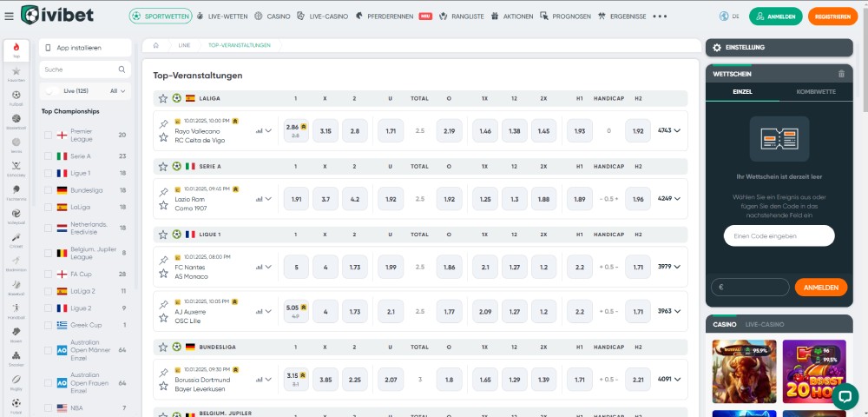Check the Premier League checkbox
The image size is (868, 417).
click(49, 135)
